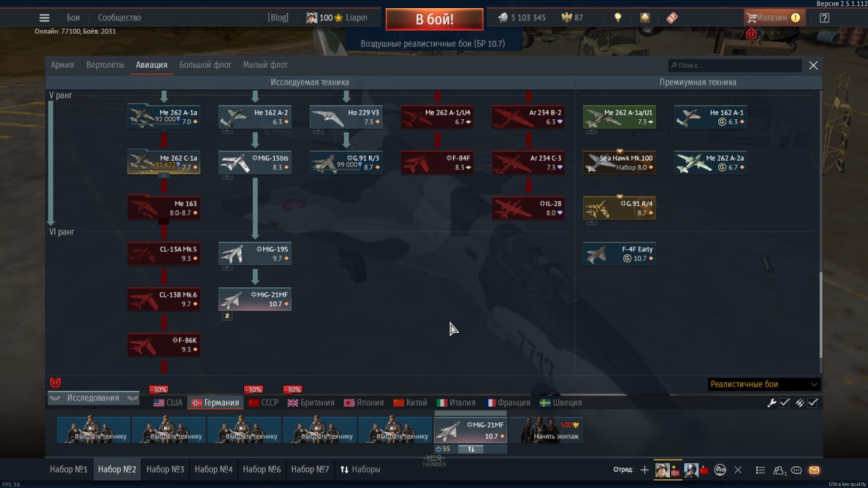Click the red В бой! button

(435, 19)
